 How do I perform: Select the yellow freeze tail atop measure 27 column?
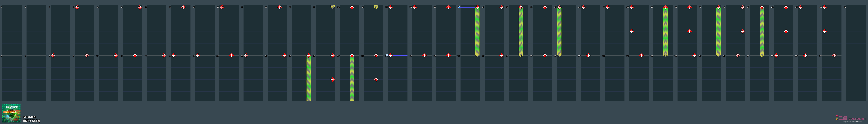[x=333, y=6]
